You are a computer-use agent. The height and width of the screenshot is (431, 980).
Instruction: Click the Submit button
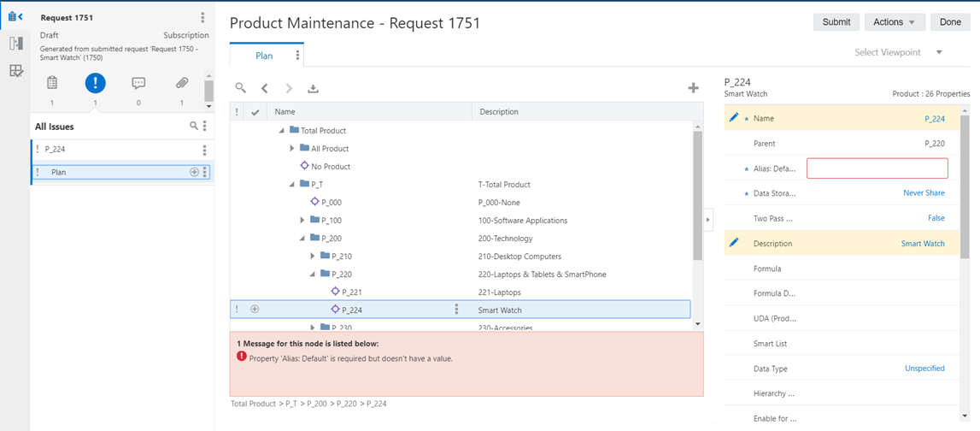pos(836,22)
